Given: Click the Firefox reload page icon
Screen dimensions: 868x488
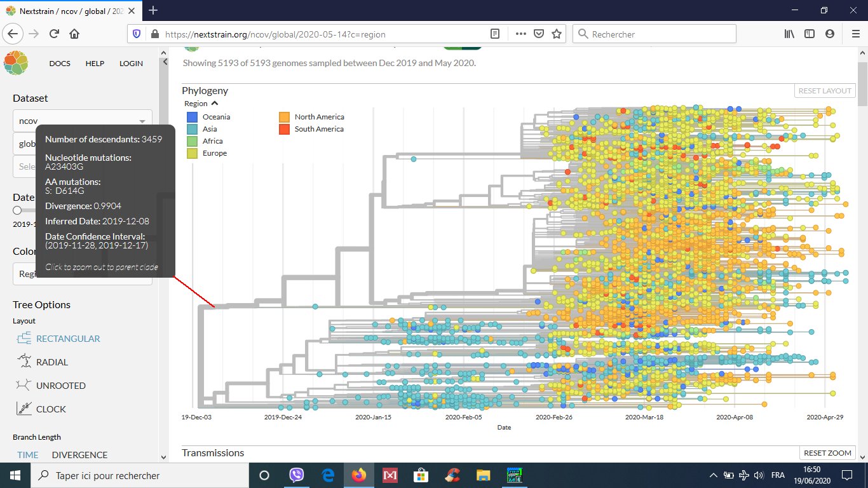Looking at the screenshot, I should [55, 34].
